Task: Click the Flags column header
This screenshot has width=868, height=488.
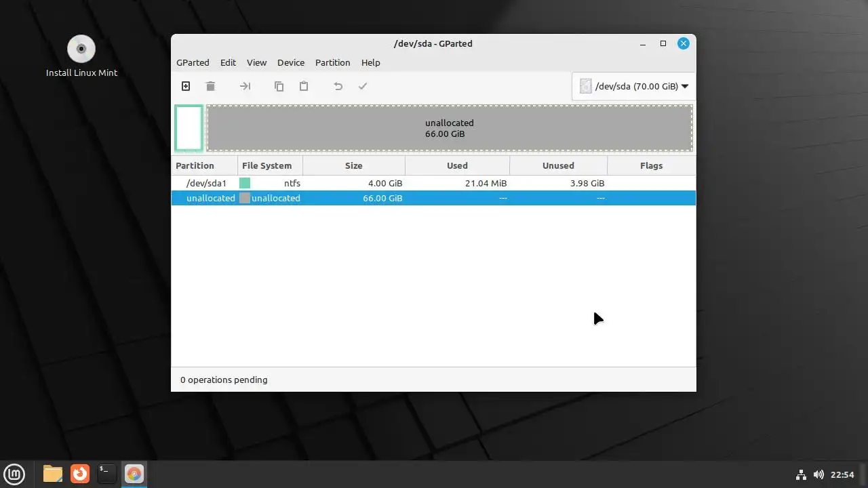Action: [651, 165]
